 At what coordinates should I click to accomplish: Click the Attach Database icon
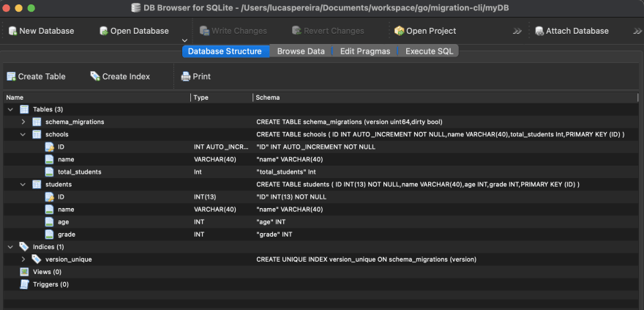pos(539,31)
